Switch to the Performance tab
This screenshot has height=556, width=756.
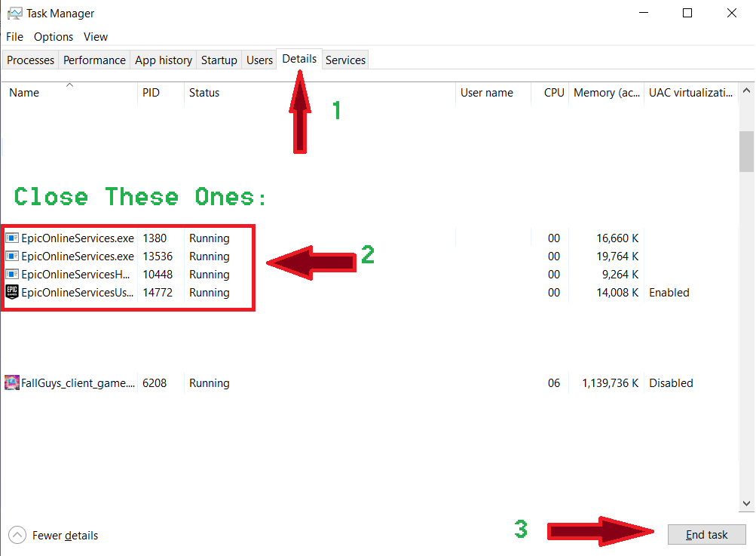pyautogui.click(x=94, y=60)
